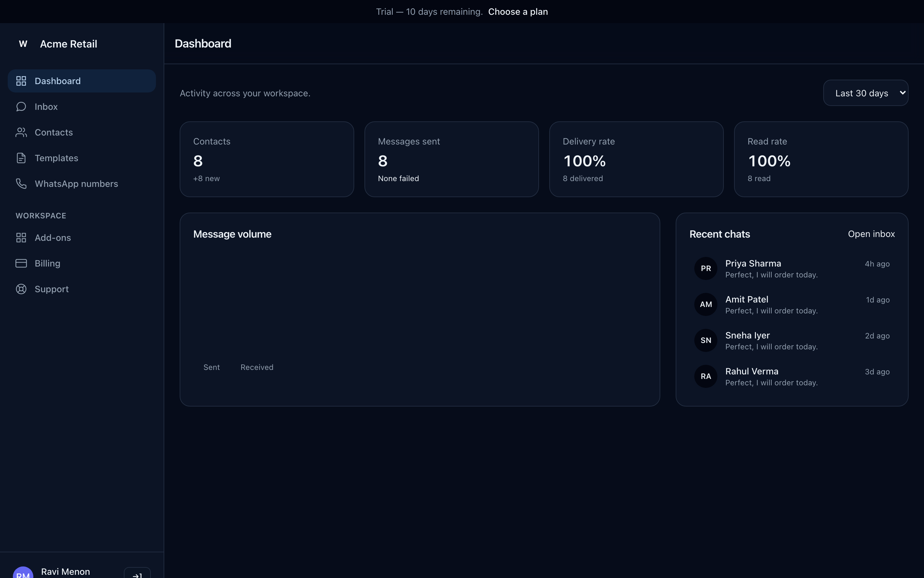
Task: Navigate to Contacts
Action: point(82,132)
